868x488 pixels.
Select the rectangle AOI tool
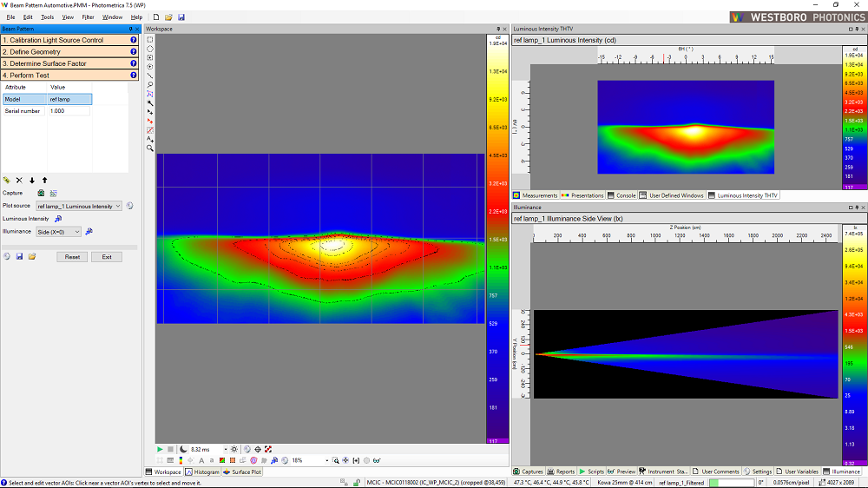tap(150, 40)
